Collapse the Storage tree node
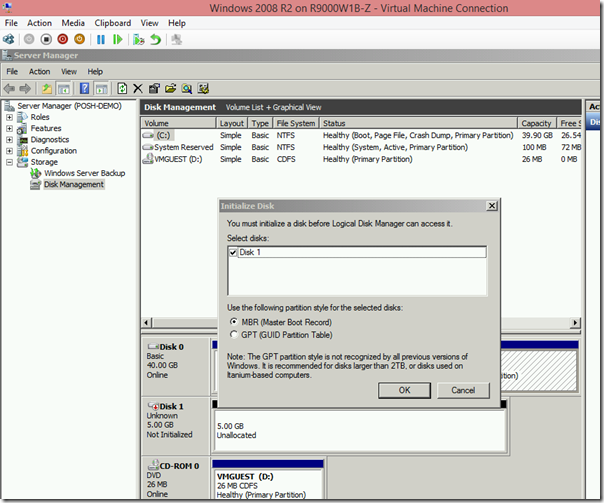The width and height of the screenshot is (604, 503). coord(9,162)
